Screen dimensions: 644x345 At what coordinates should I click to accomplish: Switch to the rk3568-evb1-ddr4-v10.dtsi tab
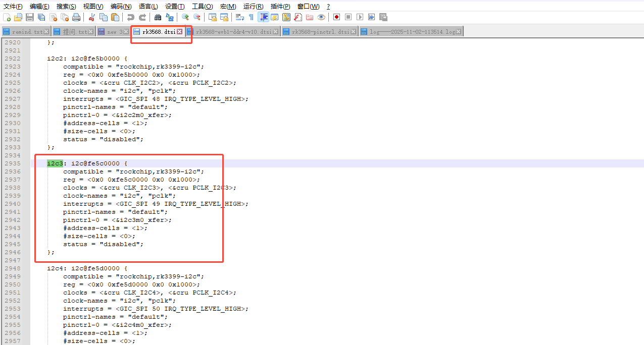coord(233,32)
